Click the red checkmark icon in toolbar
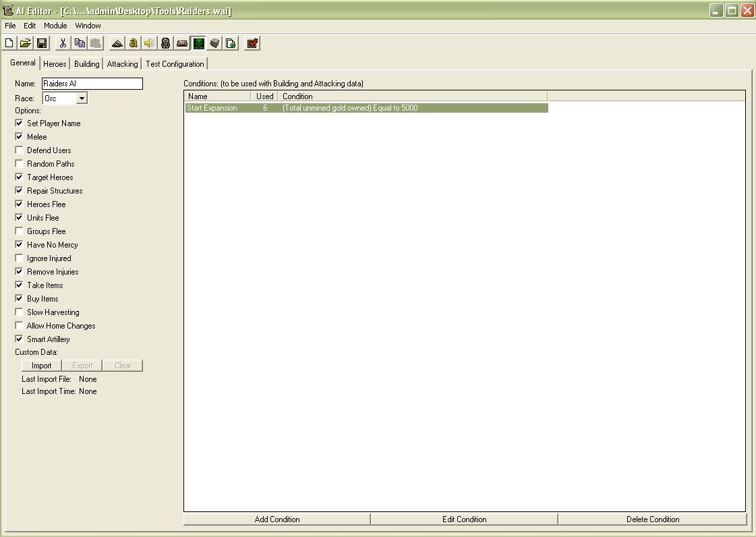 (x=252, y=43)
